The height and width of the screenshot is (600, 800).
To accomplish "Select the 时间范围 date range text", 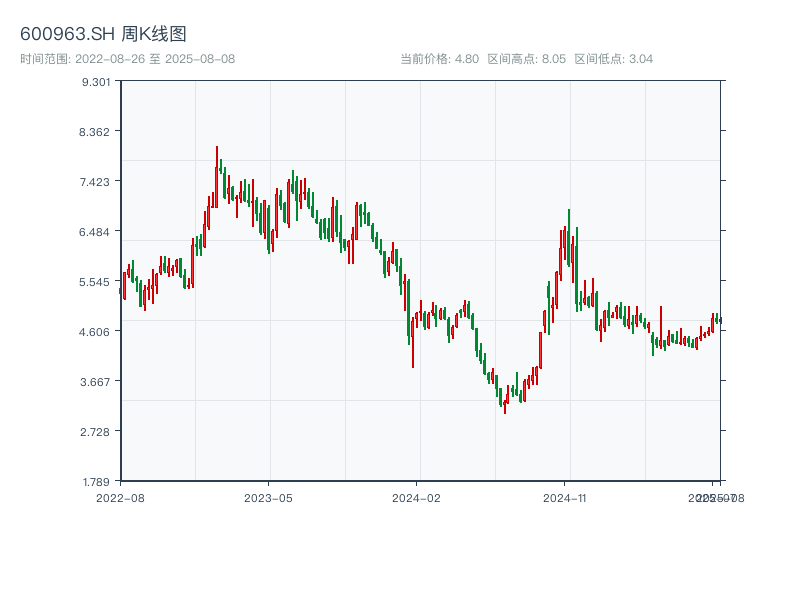I will point(127,59).
